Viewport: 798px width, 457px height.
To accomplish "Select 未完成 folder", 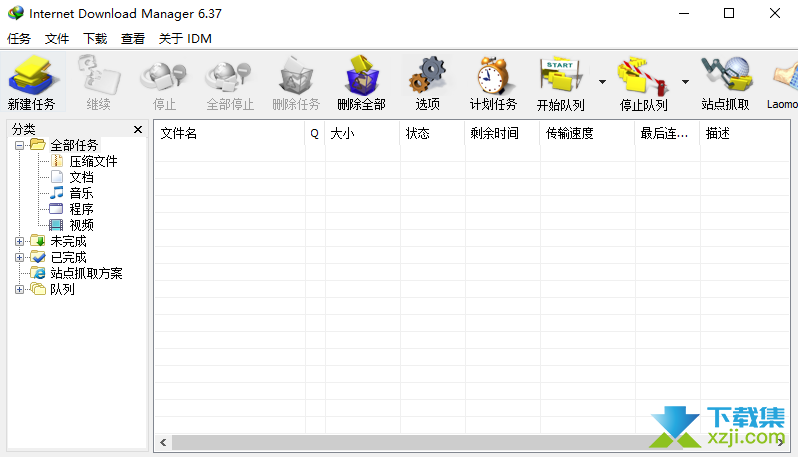I will pyautogui.click(x=68, y=241).
